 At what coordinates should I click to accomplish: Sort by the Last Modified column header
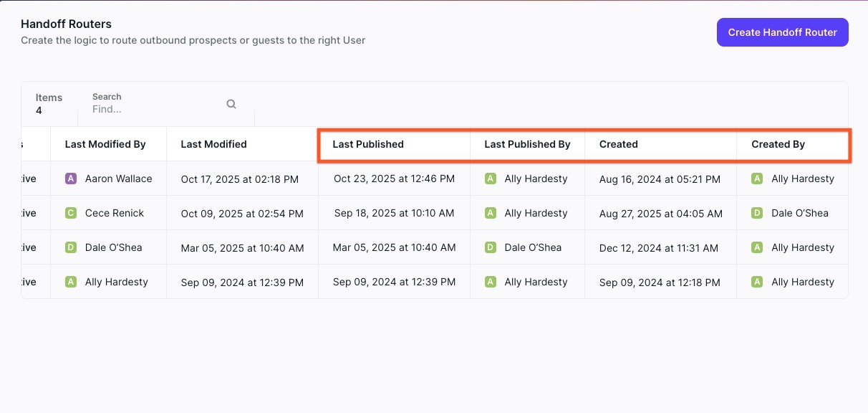213,144
